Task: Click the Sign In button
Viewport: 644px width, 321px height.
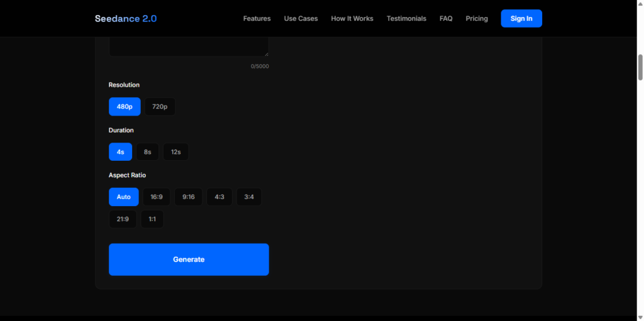Action: (521, 19)
